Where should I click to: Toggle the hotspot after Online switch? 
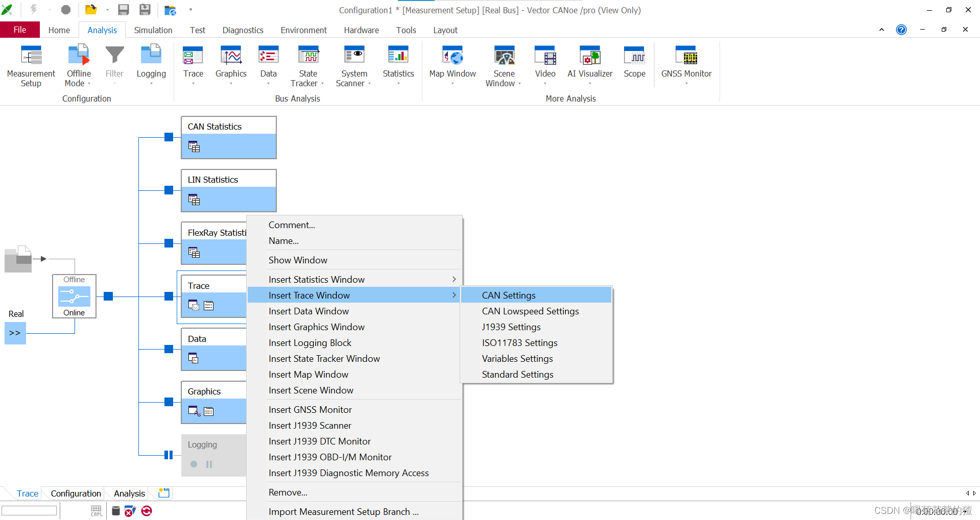[x=108, y=296]
